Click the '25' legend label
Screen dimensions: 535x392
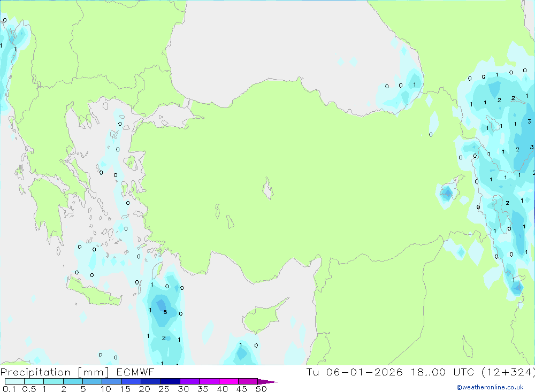click(x=164, y=389)
